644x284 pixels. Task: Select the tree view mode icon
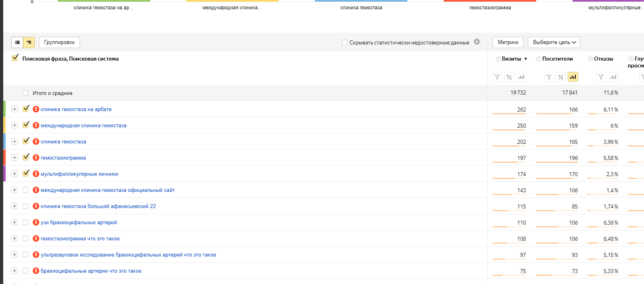(29, 42)
